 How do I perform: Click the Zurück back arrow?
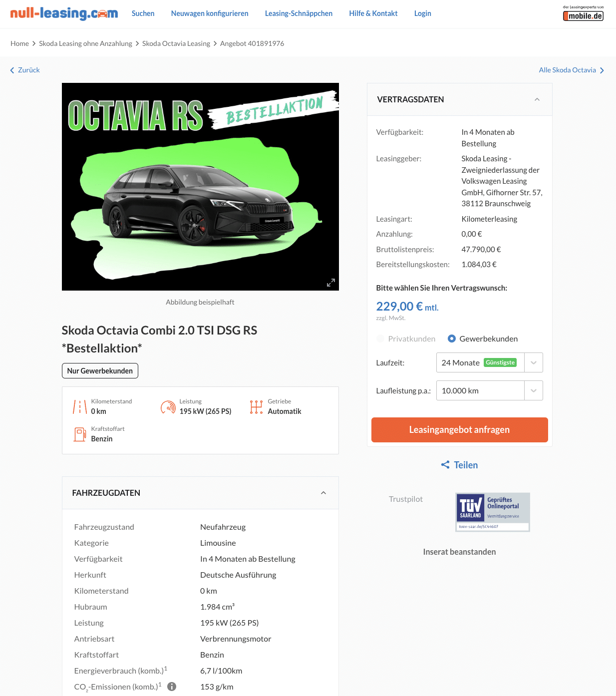click(12, 70)
